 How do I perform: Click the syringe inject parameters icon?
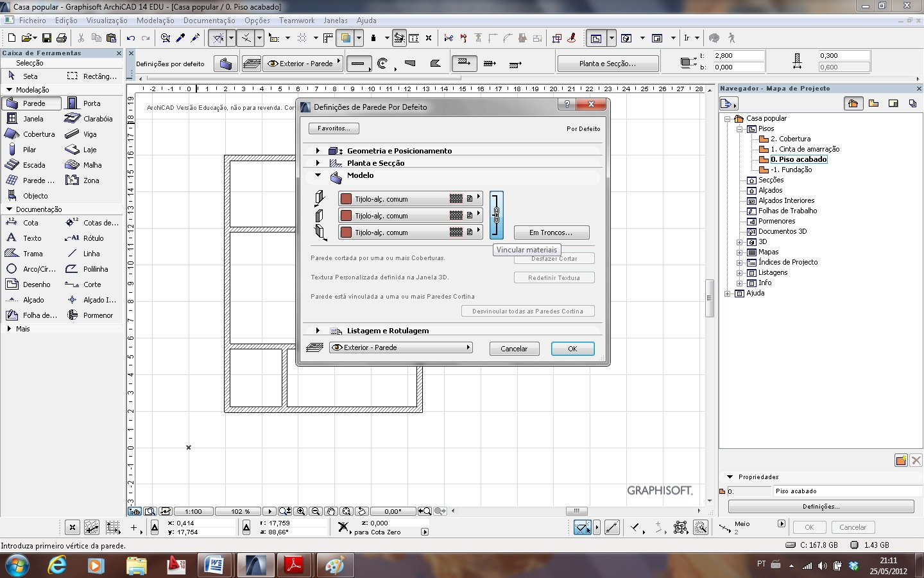195,39
